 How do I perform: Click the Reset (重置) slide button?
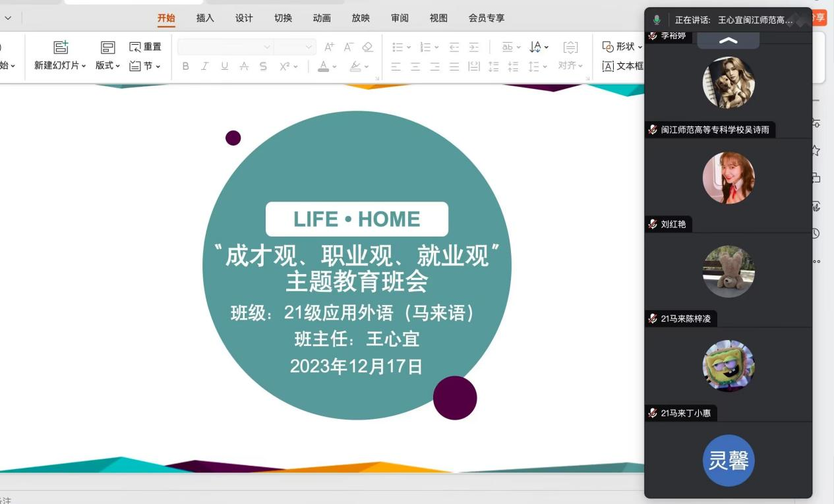tap(145, 47)
